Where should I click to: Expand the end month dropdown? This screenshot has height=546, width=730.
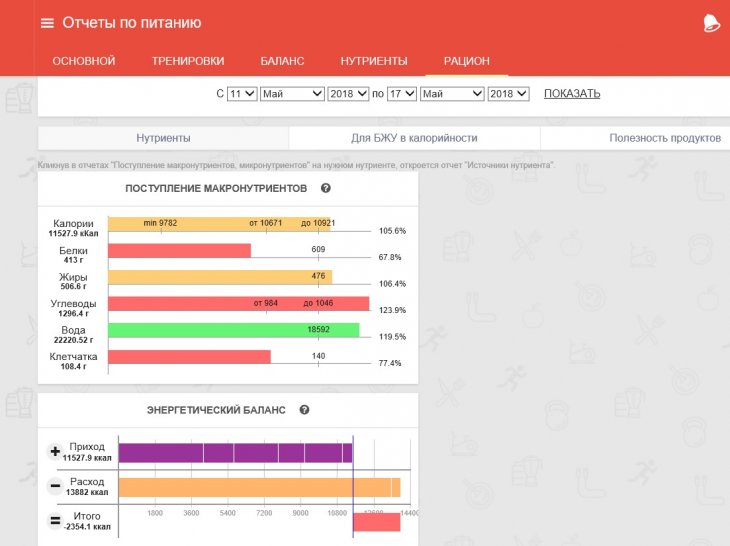[x=451, y=94]
